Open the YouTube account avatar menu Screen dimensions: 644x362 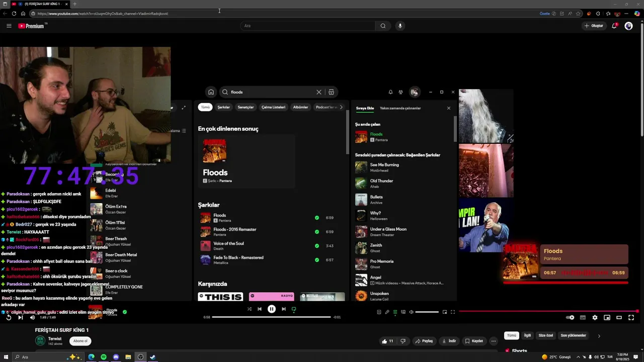pyautogui.click(x=628, y=26)
